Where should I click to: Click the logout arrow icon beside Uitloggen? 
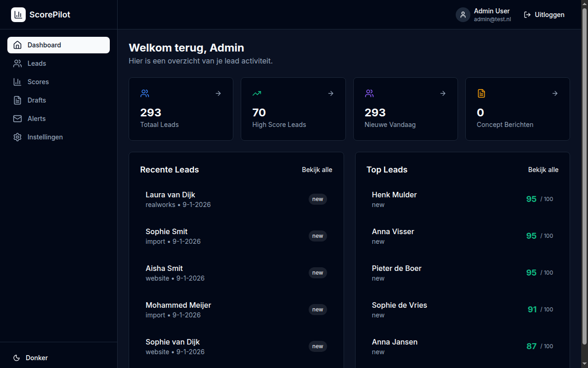[x=527, y=15]
